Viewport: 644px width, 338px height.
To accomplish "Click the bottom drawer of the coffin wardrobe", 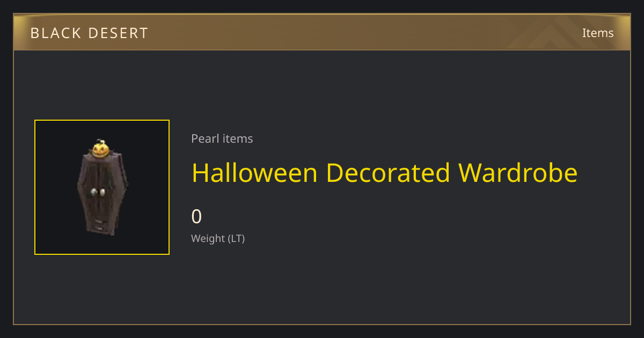I will (x=101, y=225).
